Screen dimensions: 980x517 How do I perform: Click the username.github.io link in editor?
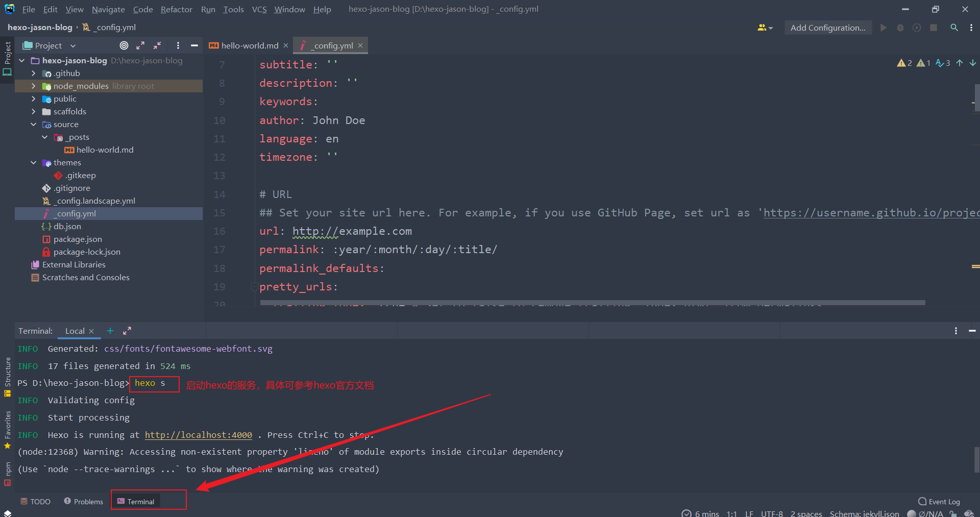point(871,213)
